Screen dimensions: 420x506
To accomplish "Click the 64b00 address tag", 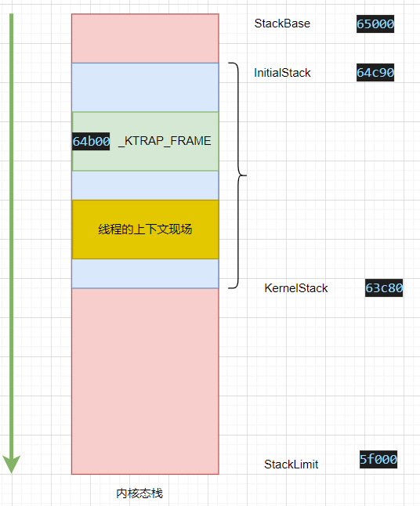I will [91, 141].
